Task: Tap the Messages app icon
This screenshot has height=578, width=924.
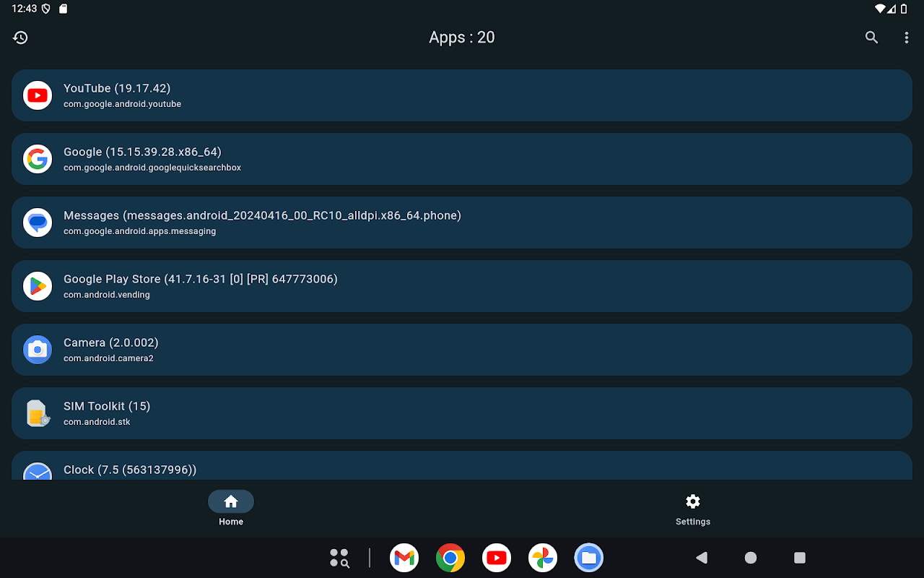Action: coord(38,223)
